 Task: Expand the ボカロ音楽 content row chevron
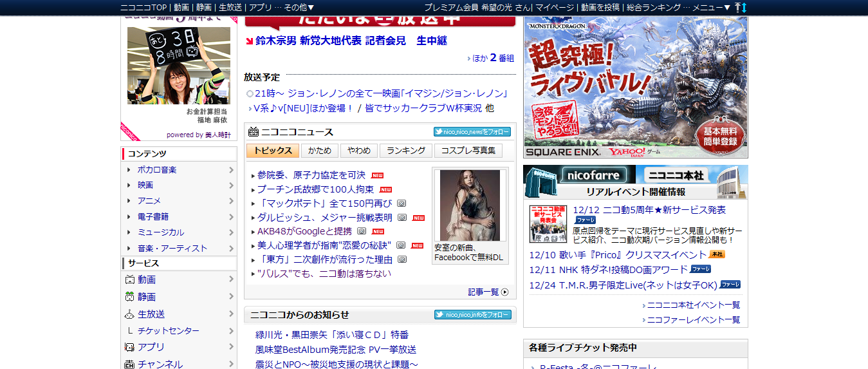pos(231,170)
